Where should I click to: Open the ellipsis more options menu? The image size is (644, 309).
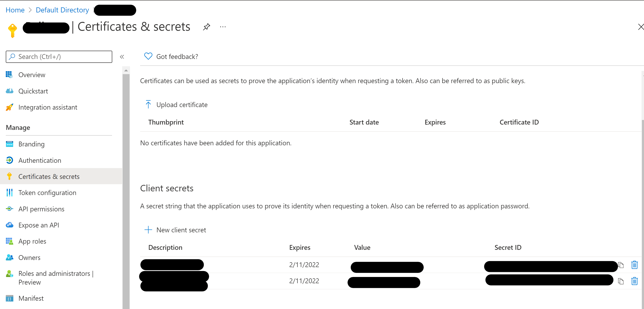point(223,27)
